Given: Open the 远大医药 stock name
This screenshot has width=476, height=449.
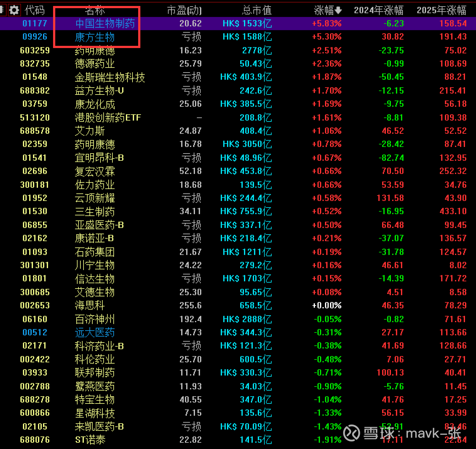Looking at the screenshot, I should tap(95, 333).
